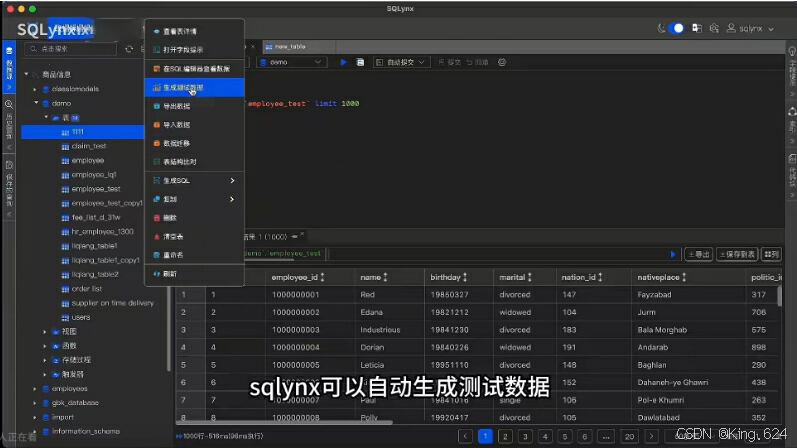Run the SQL query with the blue play icon
This screenshot has width=797, height=448.
pos(343,62)
